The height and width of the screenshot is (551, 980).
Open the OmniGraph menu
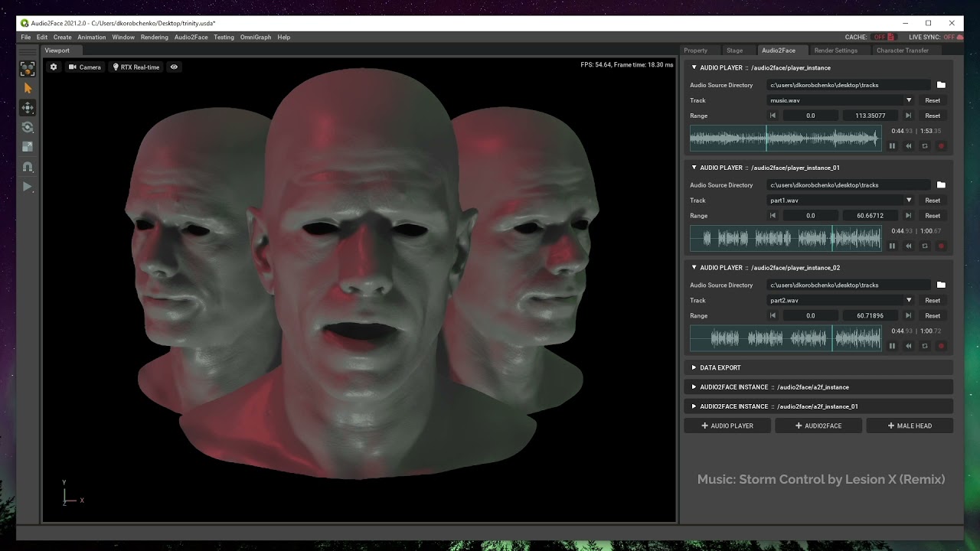(256, 37)
